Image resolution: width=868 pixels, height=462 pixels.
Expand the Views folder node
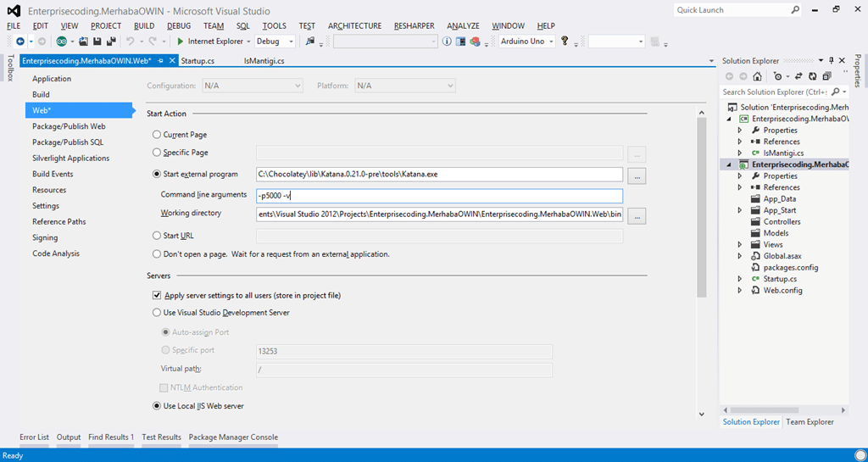(x=740, y=244)
